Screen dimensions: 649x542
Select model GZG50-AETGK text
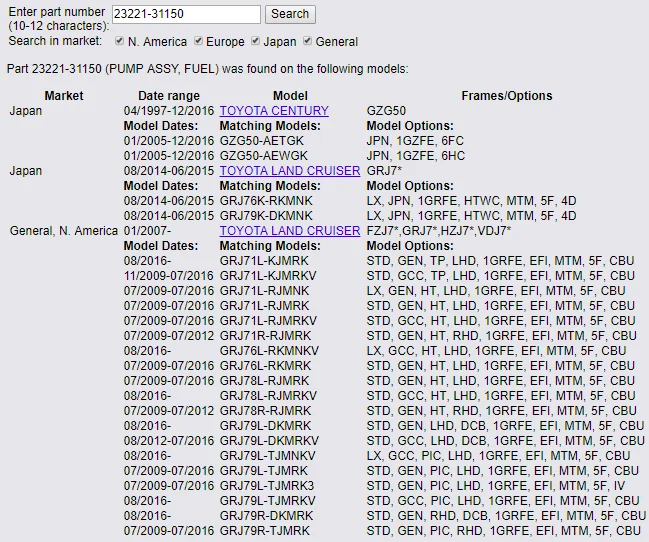[262, 141]
